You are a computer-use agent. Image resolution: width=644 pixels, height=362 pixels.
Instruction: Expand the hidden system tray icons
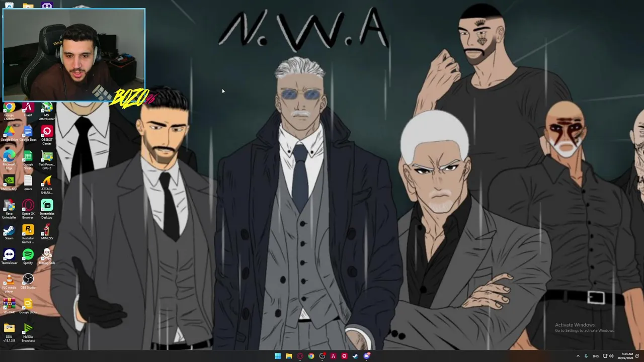[578, 356]
